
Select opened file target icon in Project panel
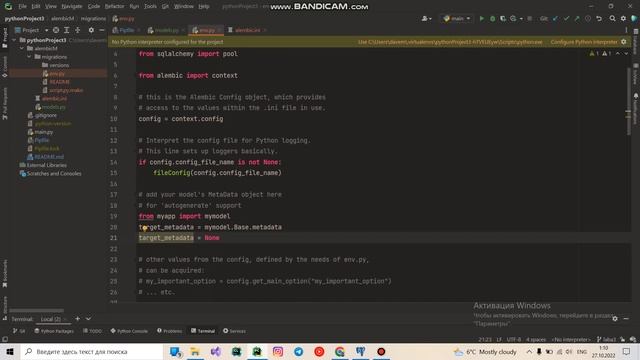tap(56, 30)
